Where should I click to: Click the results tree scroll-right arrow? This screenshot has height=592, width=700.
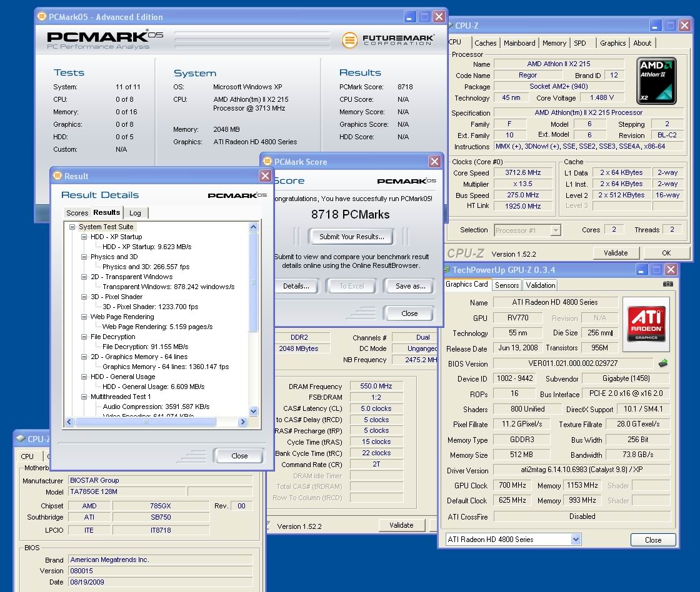[x=242, y=422]
